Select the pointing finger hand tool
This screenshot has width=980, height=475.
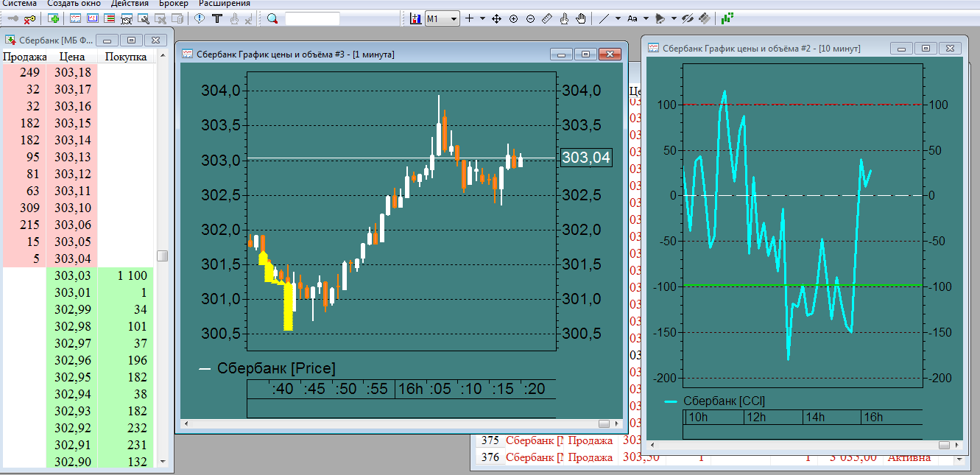(565, 18)
